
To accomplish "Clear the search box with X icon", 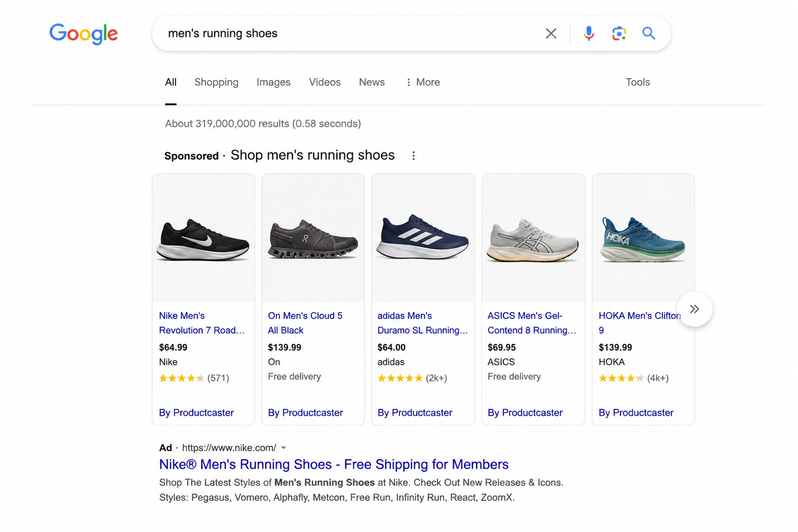I will pos(551,34).
